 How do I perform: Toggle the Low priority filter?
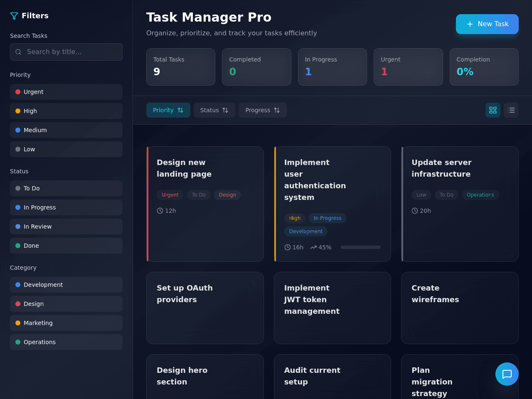(x=66, y=149)
